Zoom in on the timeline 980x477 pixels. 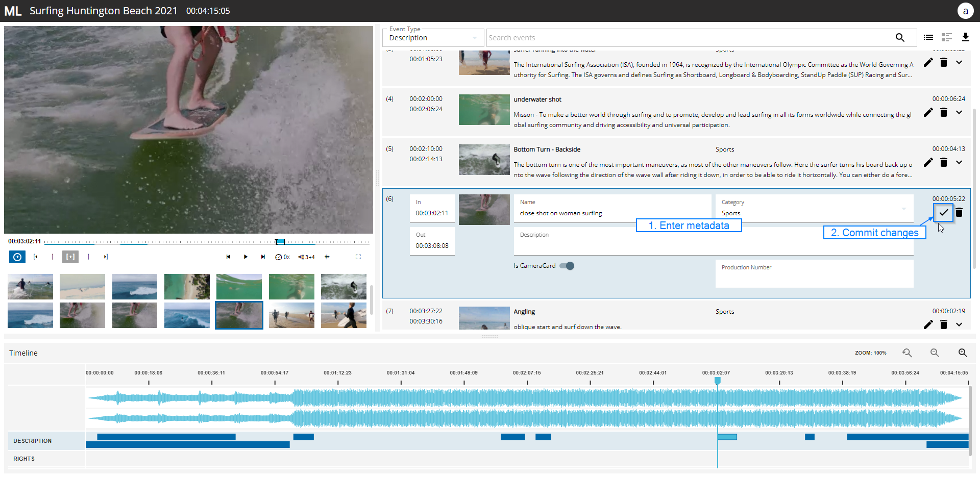pos(962,353)
